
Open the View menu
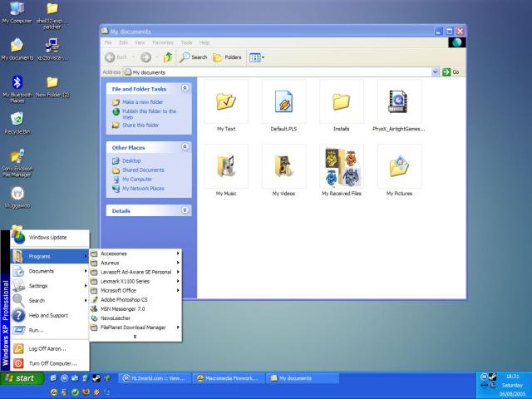pyautogui.click(x=140, y=42)
